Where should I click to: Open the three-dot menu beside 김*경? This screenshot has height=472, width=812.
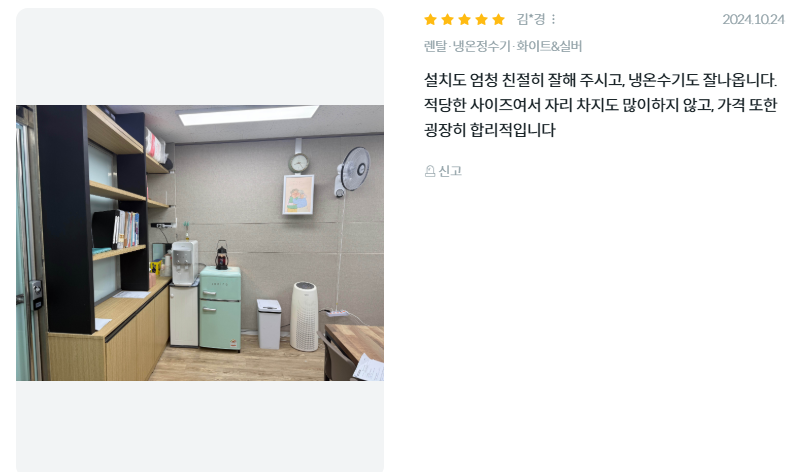pos(554,19)
